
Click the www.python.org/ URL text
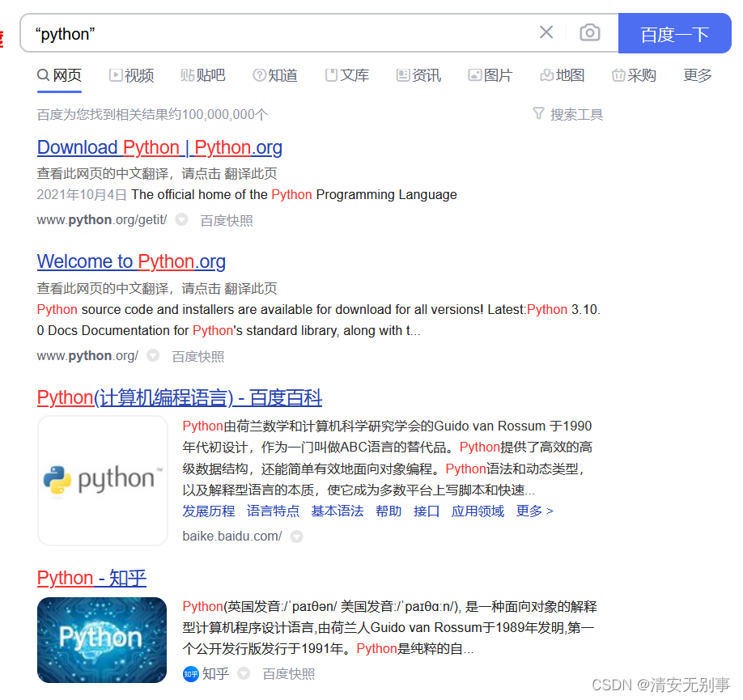click(x=87, y=356)
